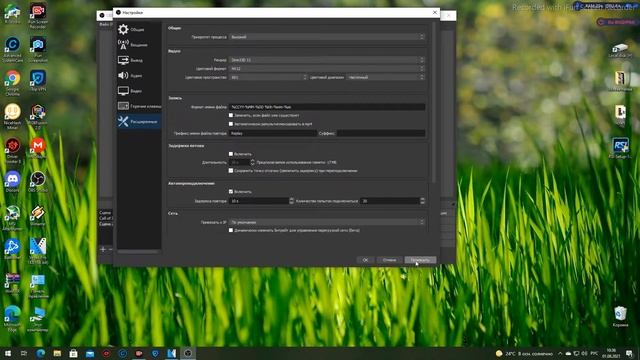Click the plus button under OBS scenes
This screenshot has height=360, width=640.
(x=103, y=249)
